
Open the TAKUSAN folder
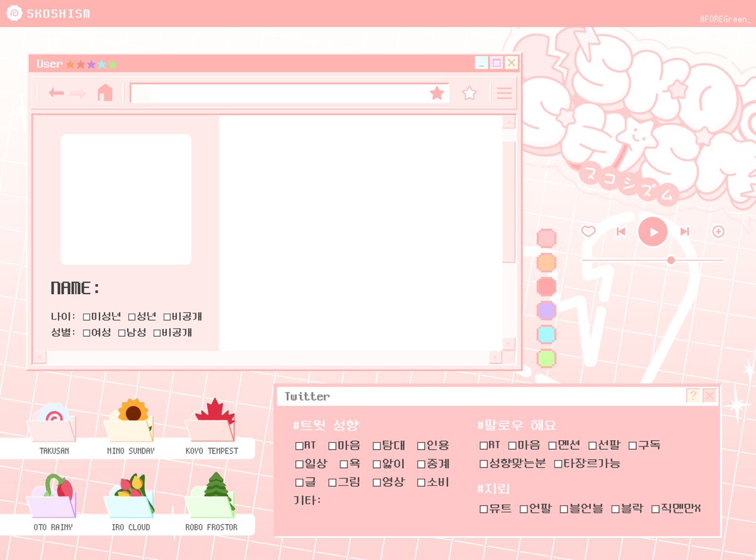coord(51,422)
